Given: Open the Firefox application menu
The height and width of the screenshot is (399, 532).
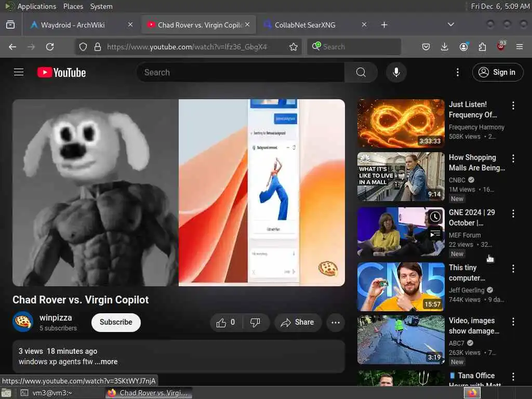Looking at the screenshot, I should click(520, 47).
